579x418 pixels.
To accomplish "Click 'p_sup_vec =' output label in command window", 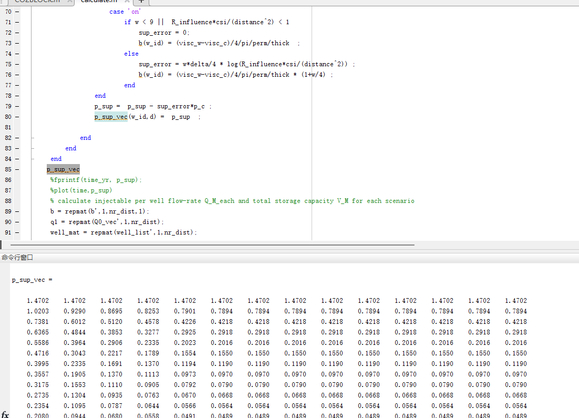I will point(32,280).
